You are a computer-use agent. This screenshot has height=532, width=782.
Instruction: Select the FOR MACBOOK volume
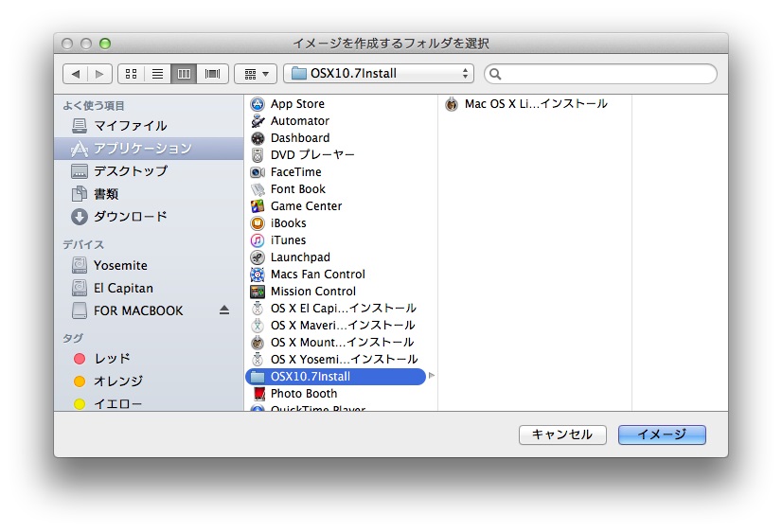click(x=149, y=310)
